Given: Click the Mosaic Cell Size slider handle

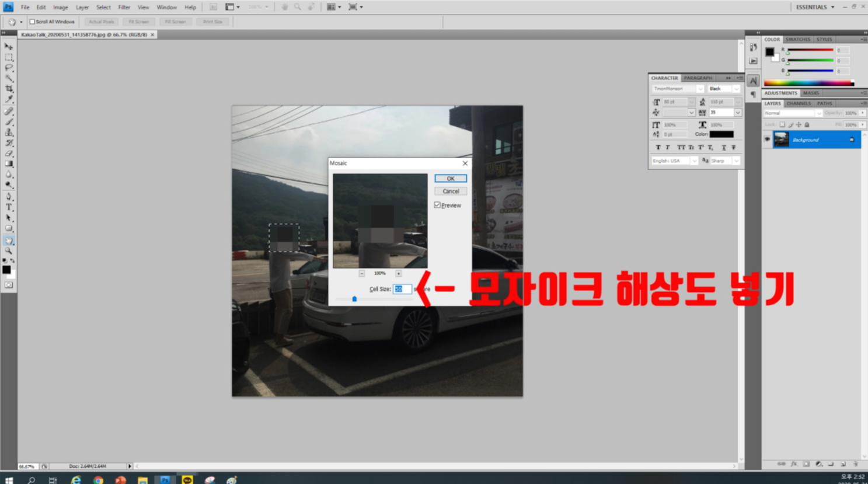Looking at the screenshot, I should tap(354, 299).
